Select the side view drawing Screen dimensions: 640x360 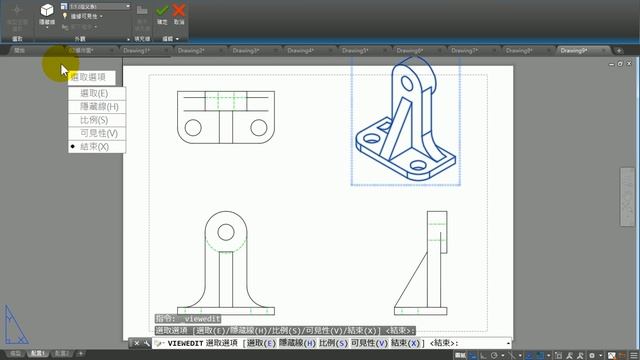click(x=421, y=263)
